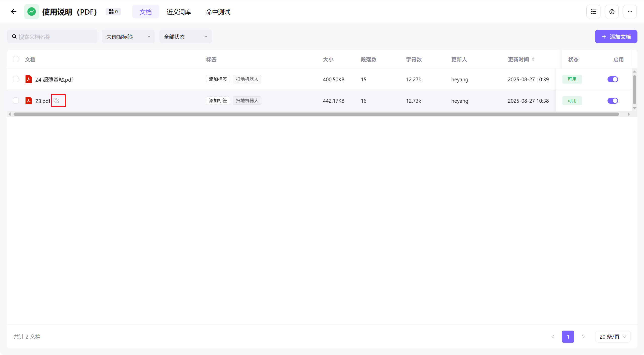Click the 添加文档 button
644x355 pixels.
tap(616, 37)
